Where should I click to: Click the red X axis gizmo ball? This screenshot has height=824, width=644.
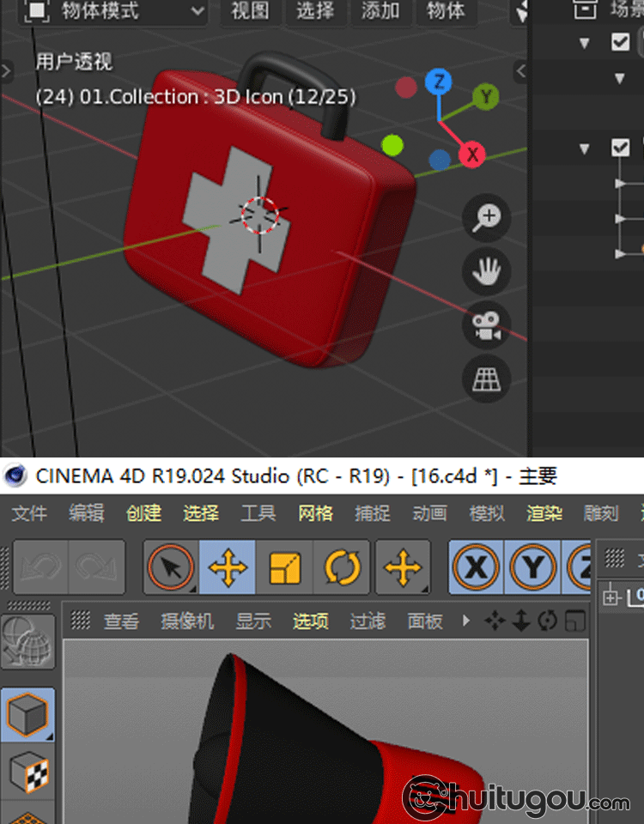[x=471, y=155]
